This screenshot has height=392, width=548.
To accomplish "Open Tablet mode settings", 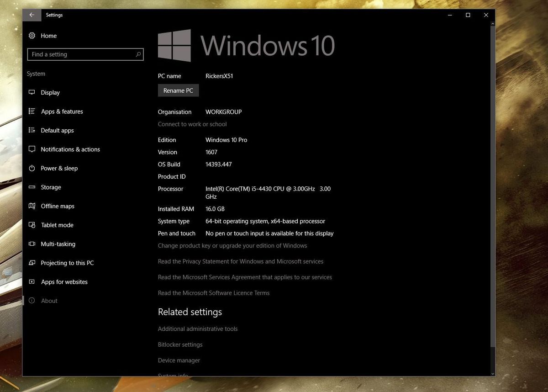I will [57, 225].
